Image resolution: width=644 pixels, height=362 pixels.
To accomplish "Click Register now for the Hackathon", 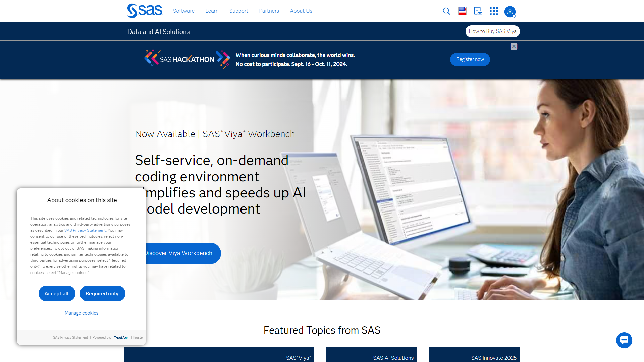I will (470, 59).
